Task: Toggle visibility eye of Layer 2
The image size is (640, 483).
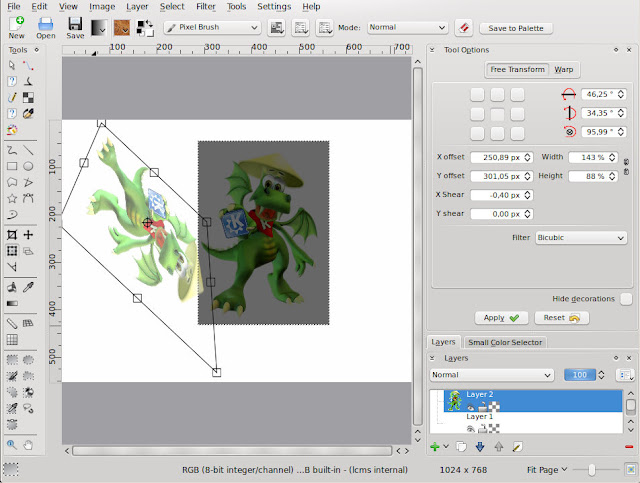Action: tap(471, 407)
